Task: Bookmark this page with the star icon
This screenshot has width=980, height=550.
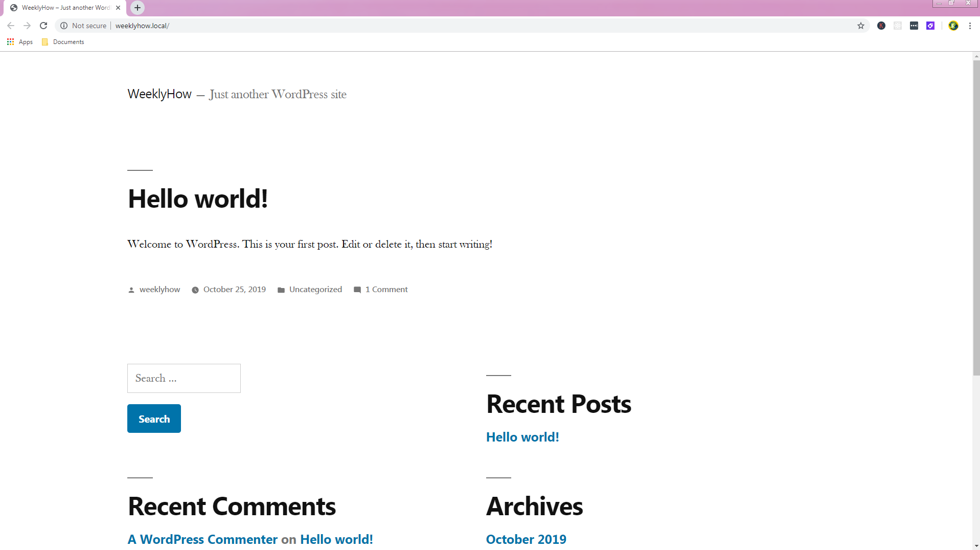Action: pos(861,26)
